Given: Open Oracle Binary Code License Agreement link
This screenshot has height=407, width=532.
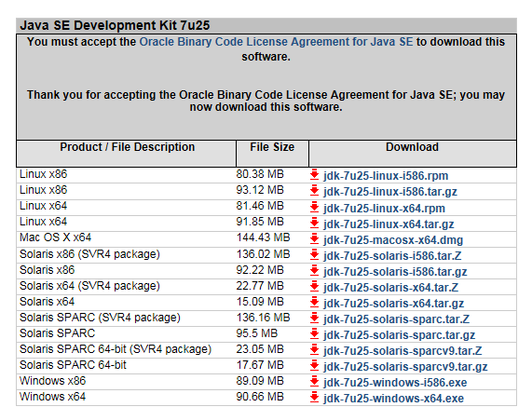Looking at the screenshot, I should click(x=276, y=42).
